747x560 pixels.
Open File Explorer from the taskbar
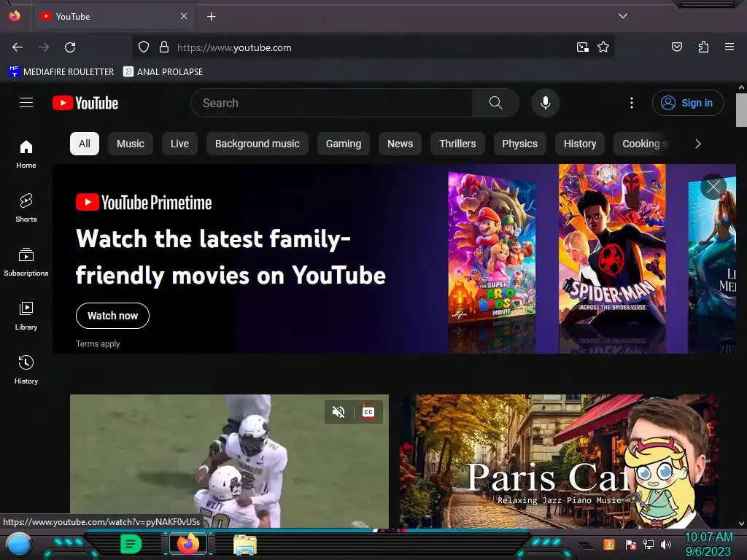(x=245, y=545)
